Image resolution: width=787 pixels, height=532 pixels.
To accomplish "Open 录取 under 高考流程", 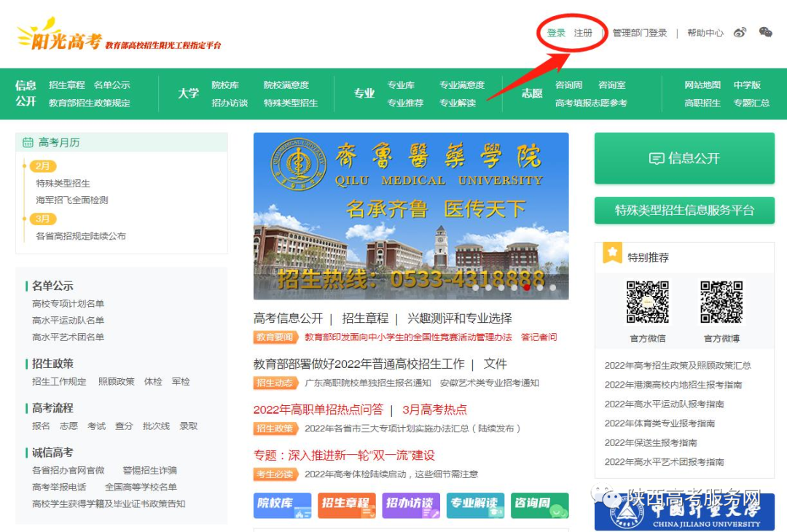I will tap(189, 426).
